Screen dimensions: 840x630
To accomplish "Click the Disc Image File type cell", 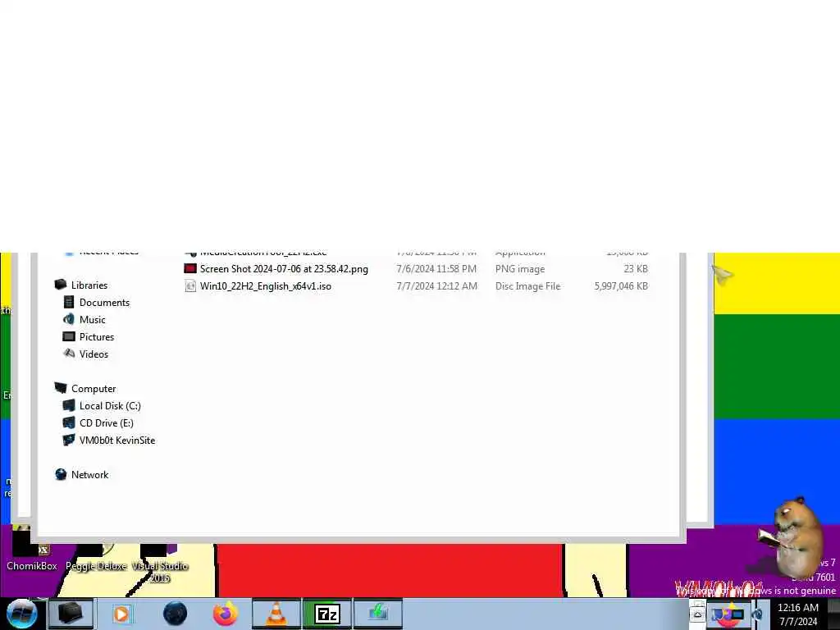I will coord(527,286).
